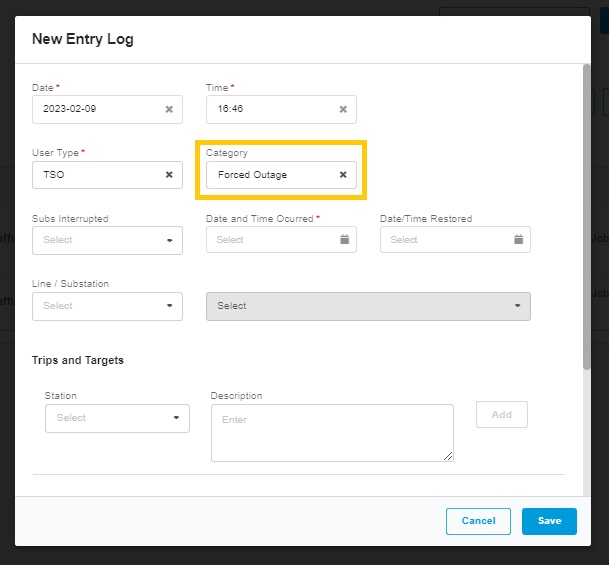Open calendar for Date/Time Restored
Viewport: 609px width, 565px height.
coord(518,240)
